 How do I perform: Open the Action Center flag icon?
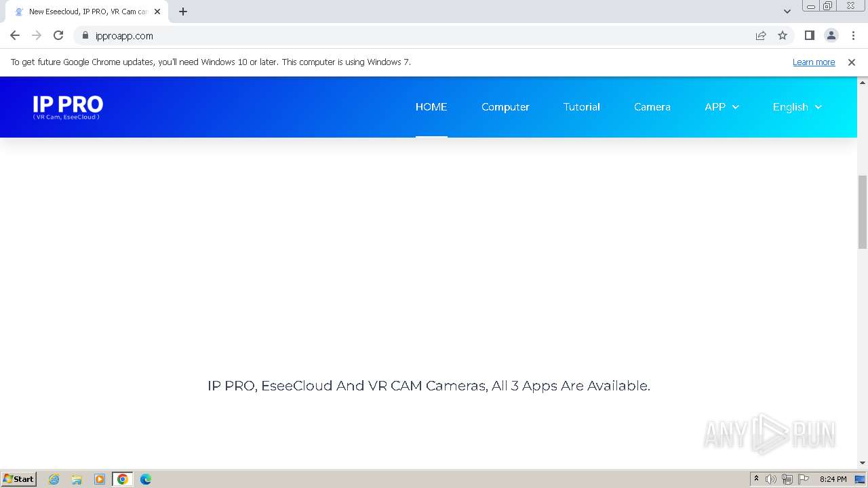point(804,479)
